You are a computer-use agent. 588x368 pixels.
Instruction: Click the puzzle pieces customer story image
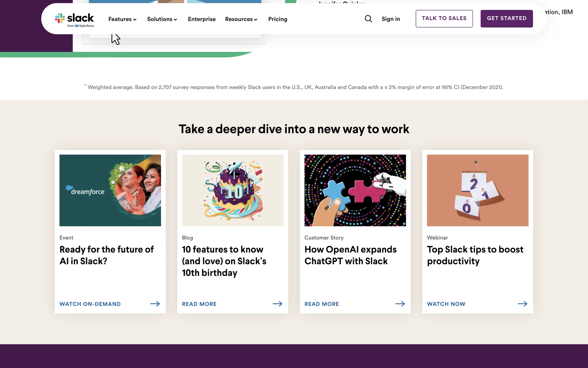(355, 190)
